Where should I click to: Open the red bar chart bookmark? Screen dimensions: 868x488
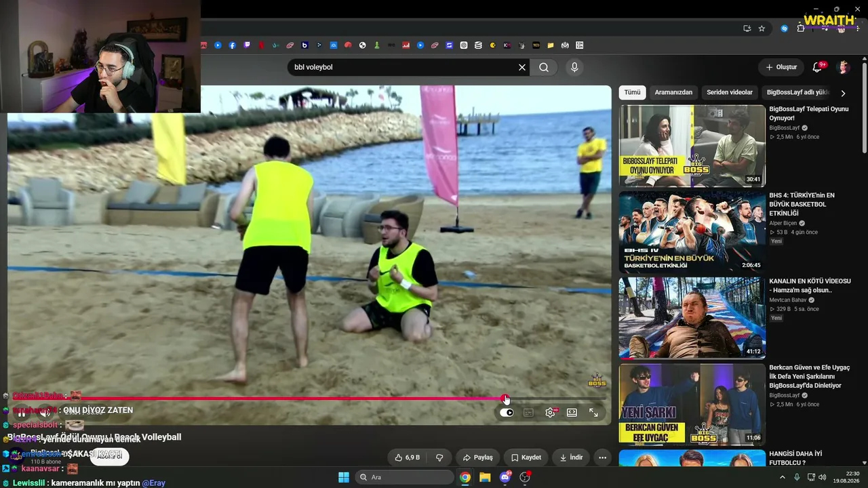[x=406, y=45]
